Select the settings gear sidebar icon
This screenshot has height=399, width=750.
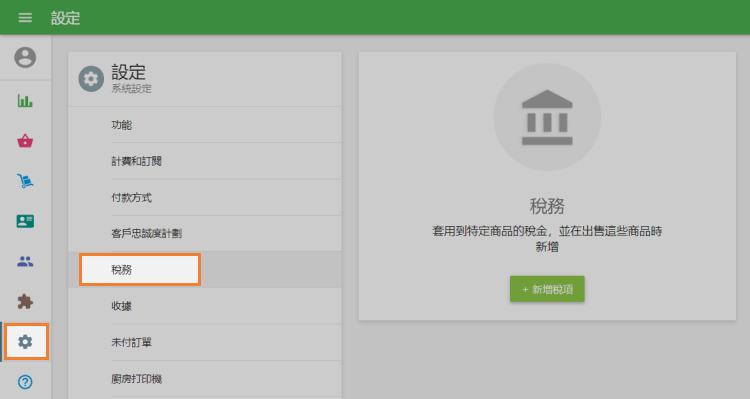tap(25, 342)
